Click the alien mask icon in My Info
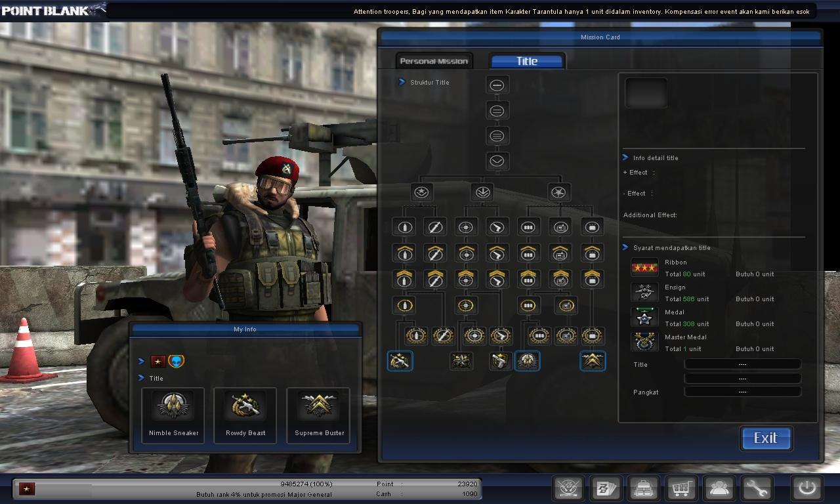This screenshot has width=840, height=504. (177, 361)
